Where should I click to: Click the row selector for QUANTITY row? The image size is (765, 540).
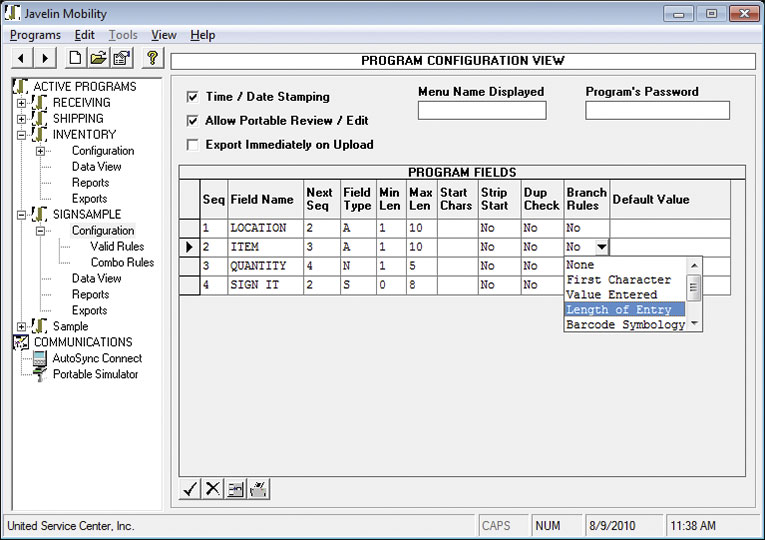(189, 266)
